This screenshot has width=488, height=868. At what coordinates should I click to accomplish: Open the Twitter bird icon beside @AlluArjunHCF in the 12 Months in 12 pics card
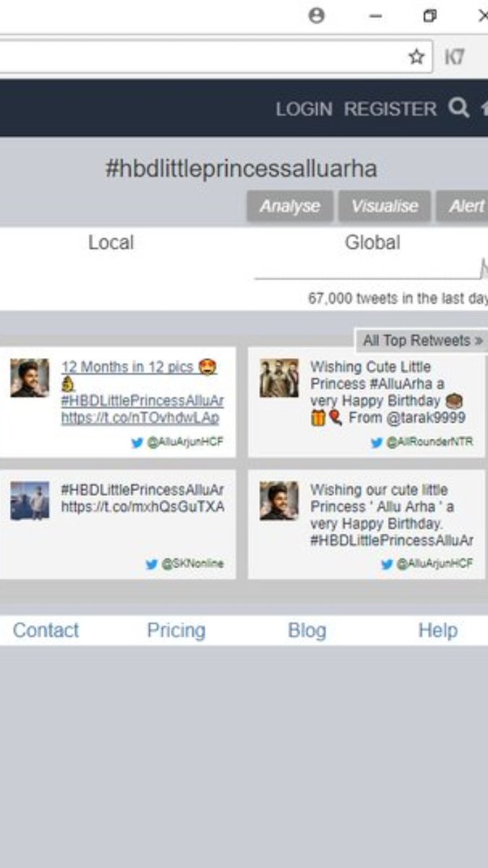coord(137,443)
